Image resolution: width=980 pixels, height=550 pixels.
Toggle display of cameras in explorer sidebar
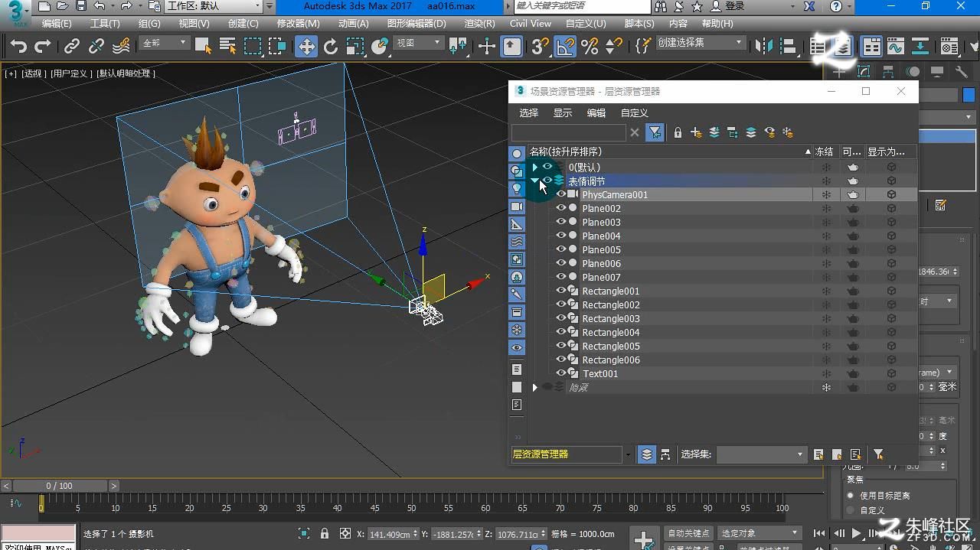[x=517, y=207]
